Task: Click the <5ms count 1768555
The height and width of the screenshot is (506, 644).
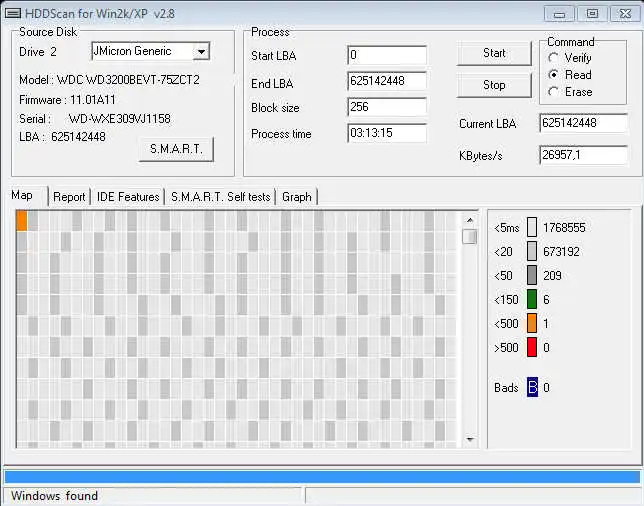Action: [564, 228]
